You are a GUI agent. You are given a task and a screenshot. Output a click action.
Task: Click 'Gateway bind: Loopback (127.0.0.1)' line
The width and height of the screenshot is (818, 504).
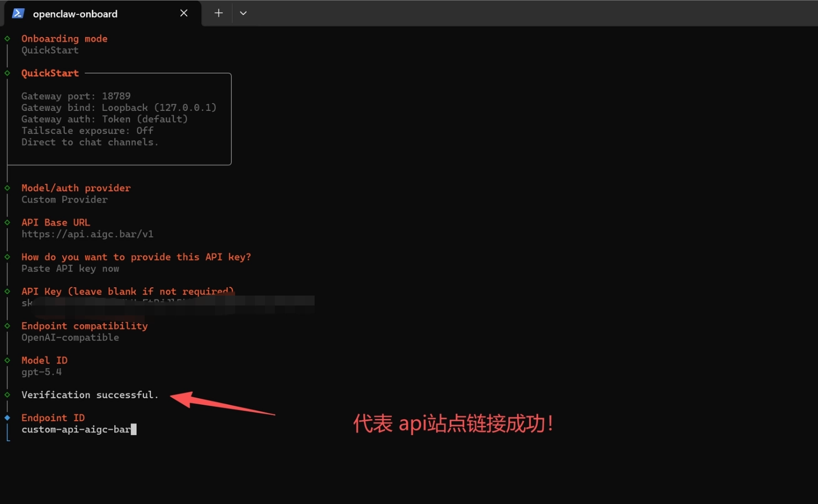(119, 108)
